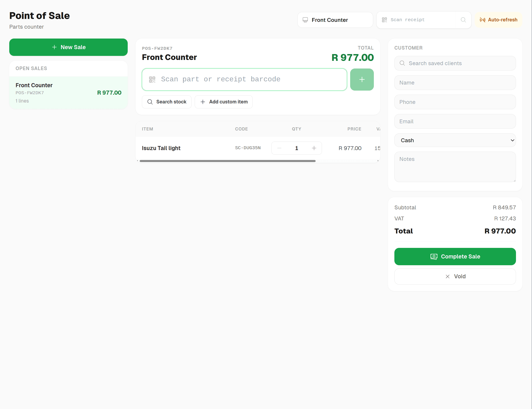Click the VAT value R 127.43
This screenshot has width=532, height=409.
pos(505,219)
